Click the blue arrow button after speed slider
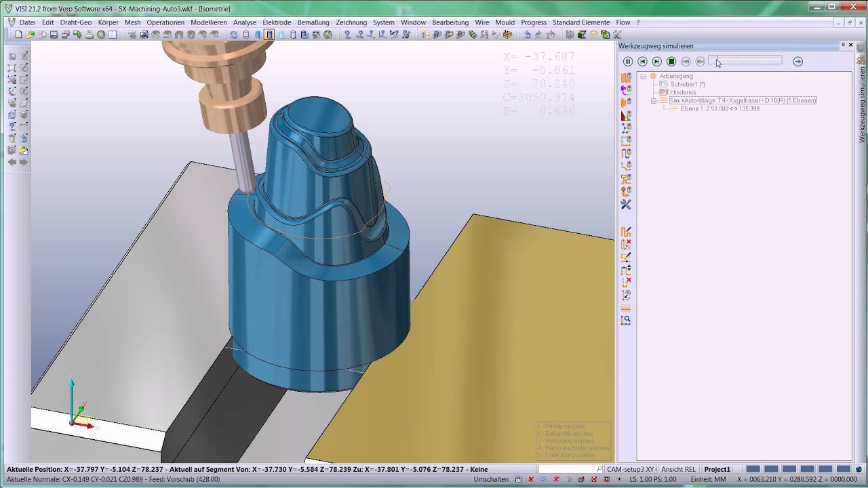 click(x=798, y=62)
